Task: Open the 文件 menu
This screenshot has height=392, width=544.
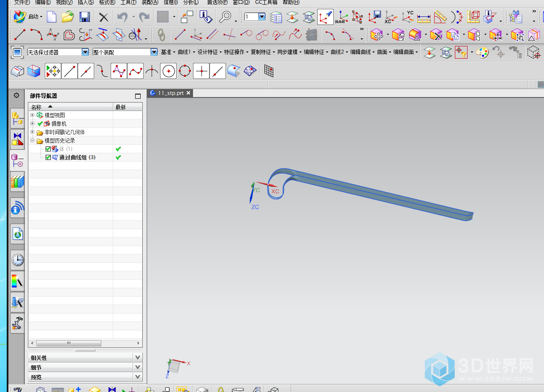Action: [22, 2]
